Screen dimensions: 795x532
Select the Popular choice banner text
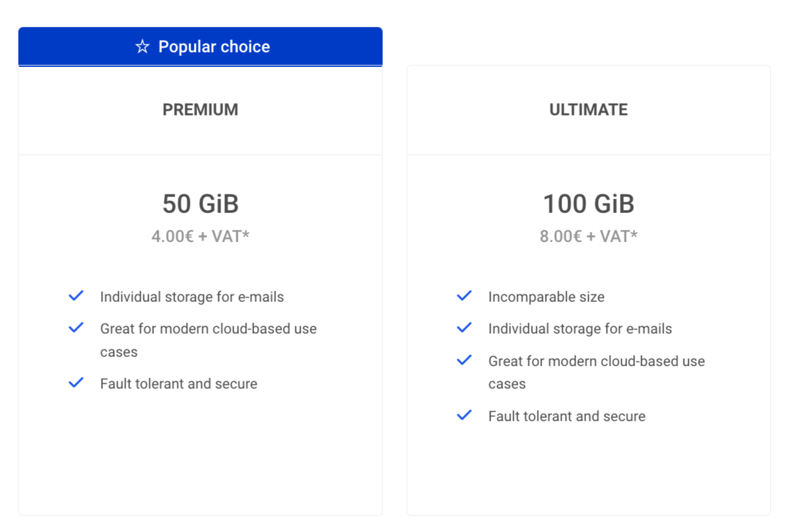coord(214,46)
